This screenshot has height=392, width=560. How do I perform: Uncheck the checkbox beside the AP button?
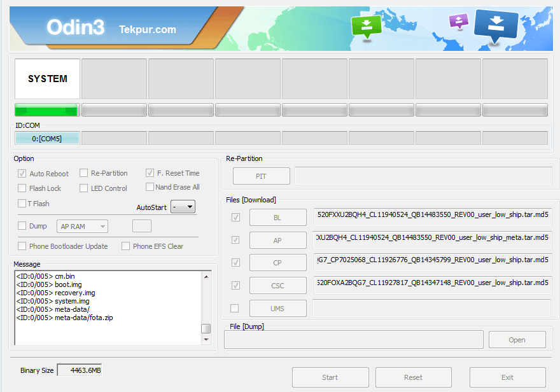pos(235,240)
